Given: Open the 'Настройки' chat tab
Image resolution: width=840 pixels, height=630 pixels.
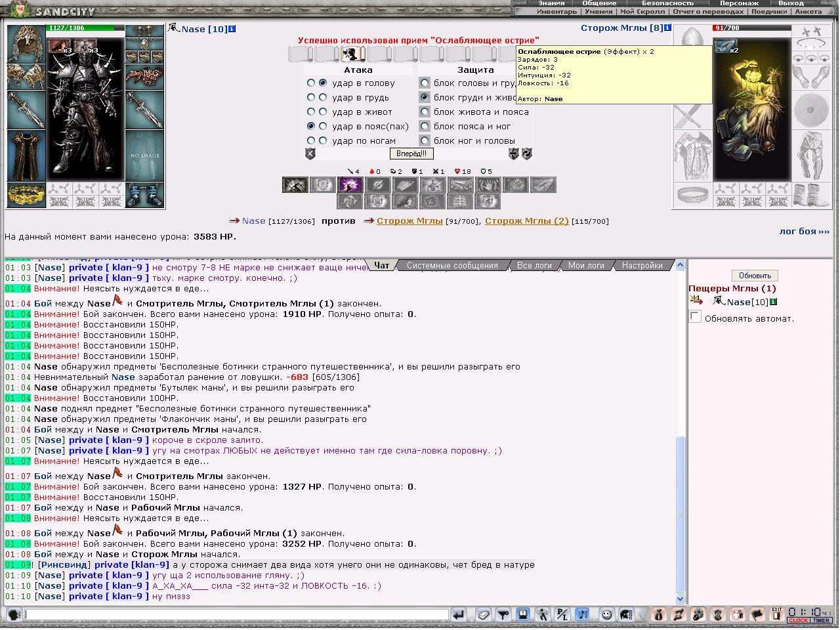Looking at the screenshot, I should tap(642, 266).
